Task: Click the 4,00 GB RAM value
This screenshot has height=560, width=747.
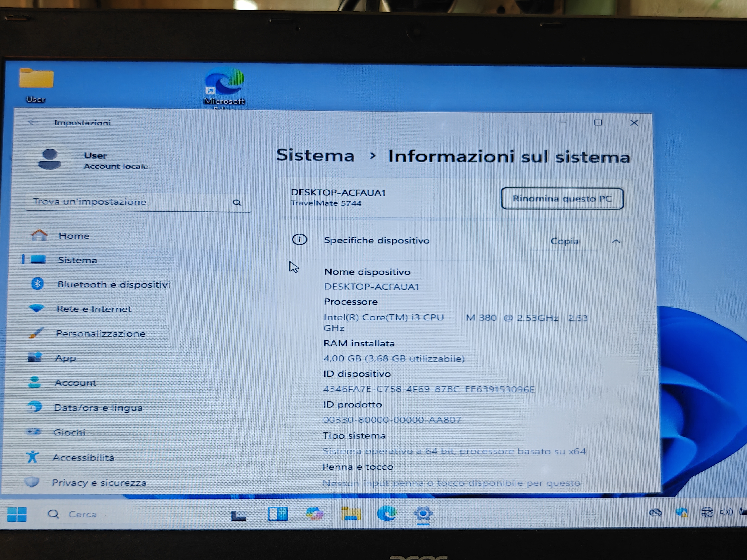Action: 394,358
